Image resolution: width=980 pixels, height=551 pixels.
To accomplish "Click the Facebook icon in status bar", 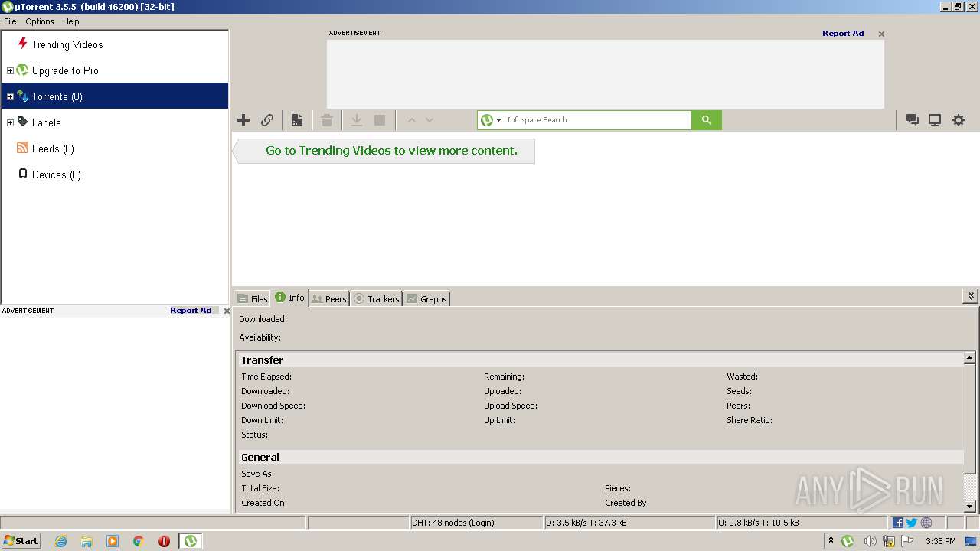I will click(x=897, y=523).
